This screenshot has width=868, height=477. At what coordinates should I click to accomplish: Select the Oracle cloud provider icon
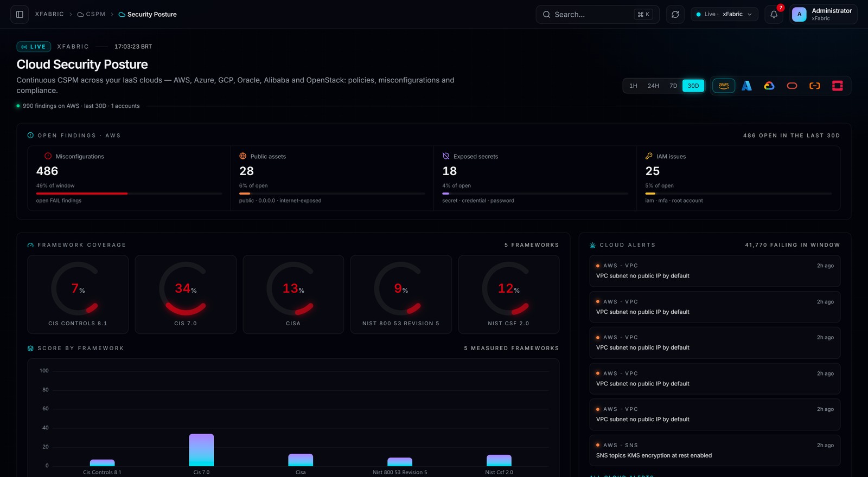coord(792,86)
